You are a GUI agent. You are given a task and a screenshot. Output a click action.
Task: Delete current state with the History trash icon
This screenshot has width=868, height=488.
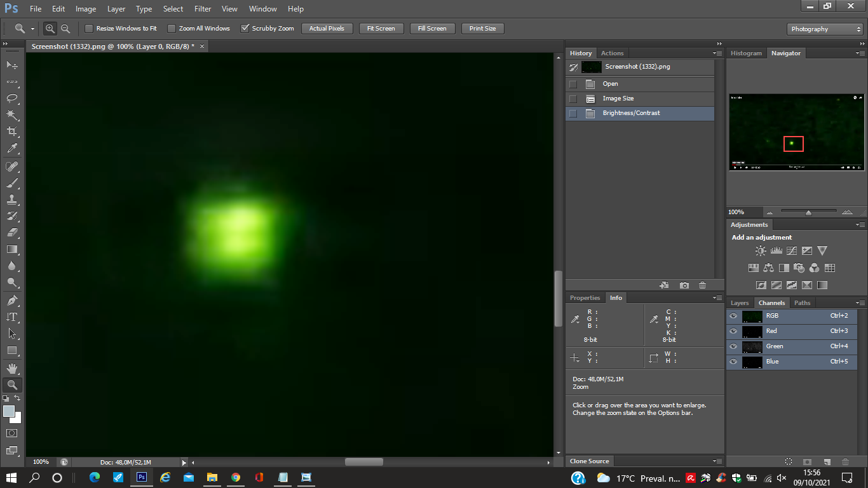(x=702, y=285)
